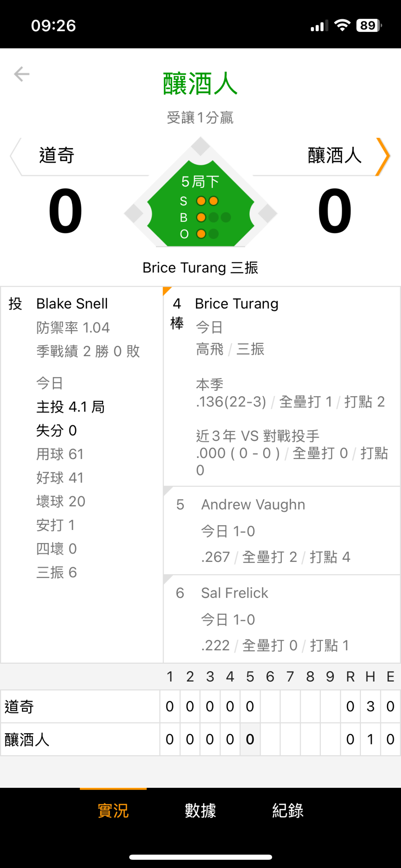Tap pitcher name Blake Snell

[72, 304]
